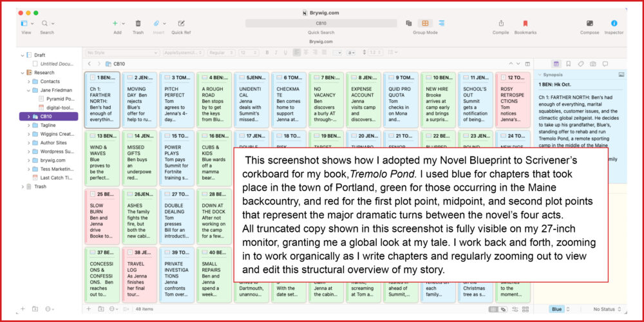Click the Search magnifier icon
This screenshot has height=322, width=644.
(x=45, y=23)
